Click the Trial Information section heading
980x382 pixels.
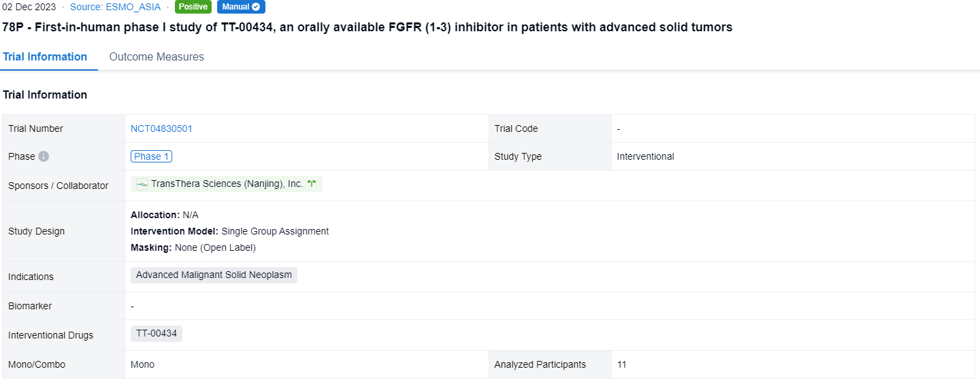coord(45,94)
